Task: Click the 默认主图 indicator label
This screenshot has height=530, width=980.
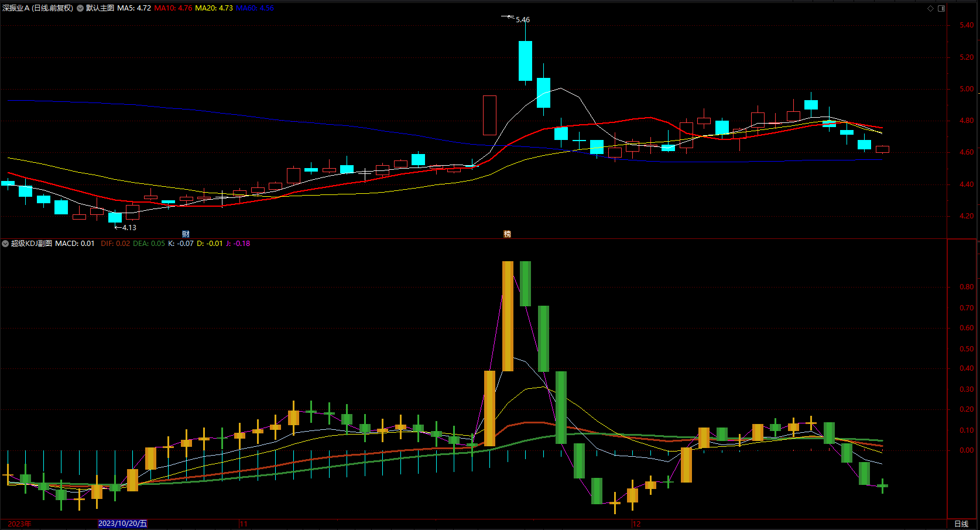Action: pos(100,8)
